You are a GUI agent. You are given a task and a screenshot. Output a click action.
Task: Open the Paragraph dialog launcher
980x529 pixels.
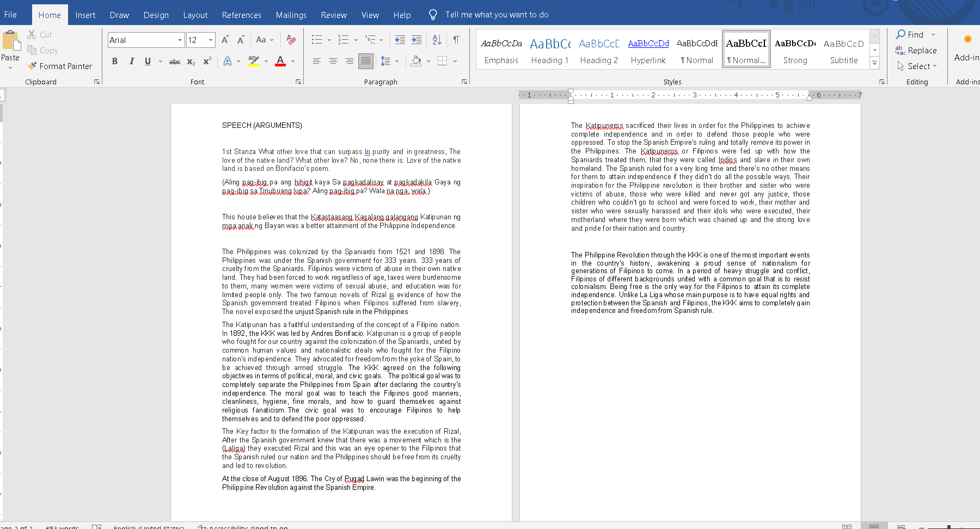(464, 82)
